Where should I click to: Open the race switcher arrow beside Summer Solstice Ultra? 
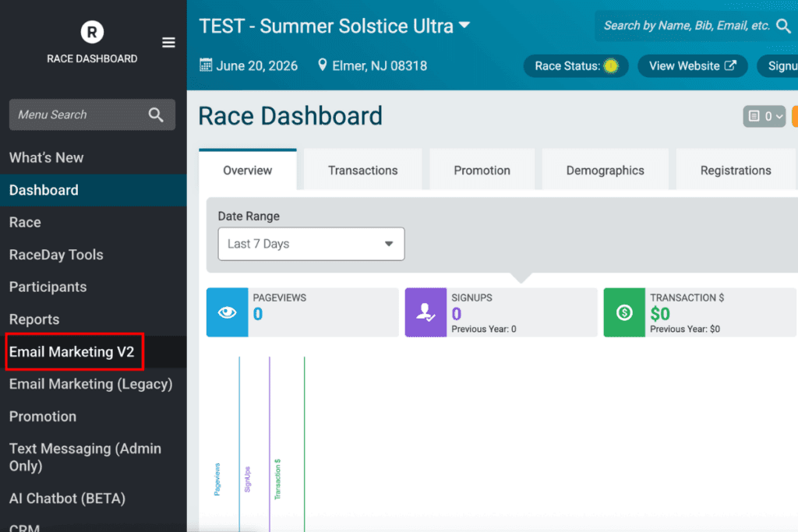464,26
